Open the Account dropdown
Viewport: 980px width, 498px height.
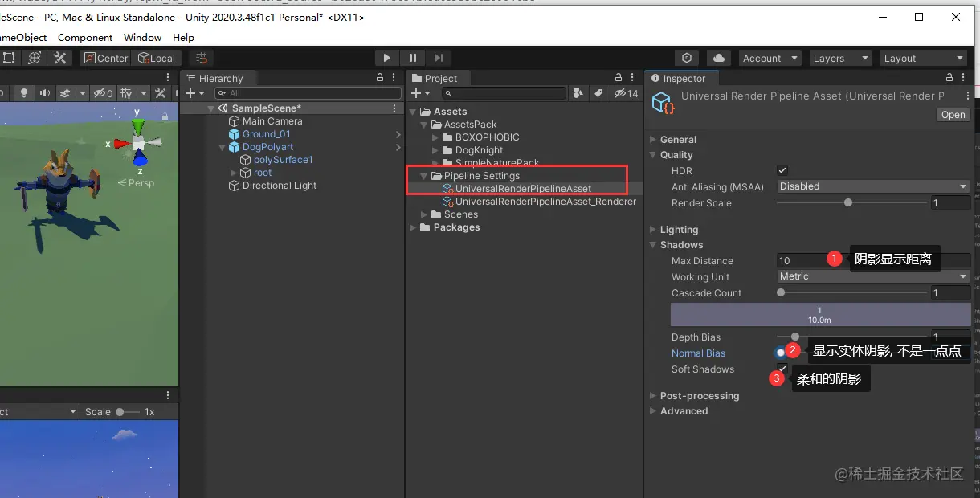click(x=770, y=58)
